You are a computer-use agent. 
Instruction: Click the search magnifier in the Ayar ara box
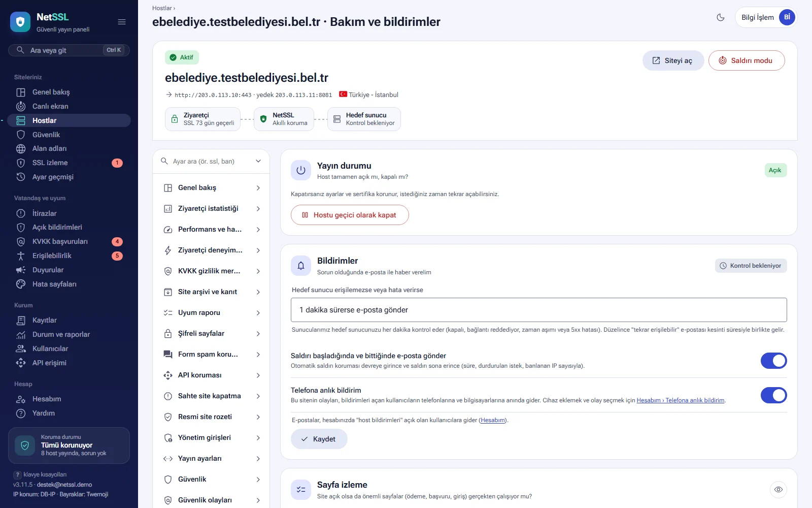pos(164,161)
